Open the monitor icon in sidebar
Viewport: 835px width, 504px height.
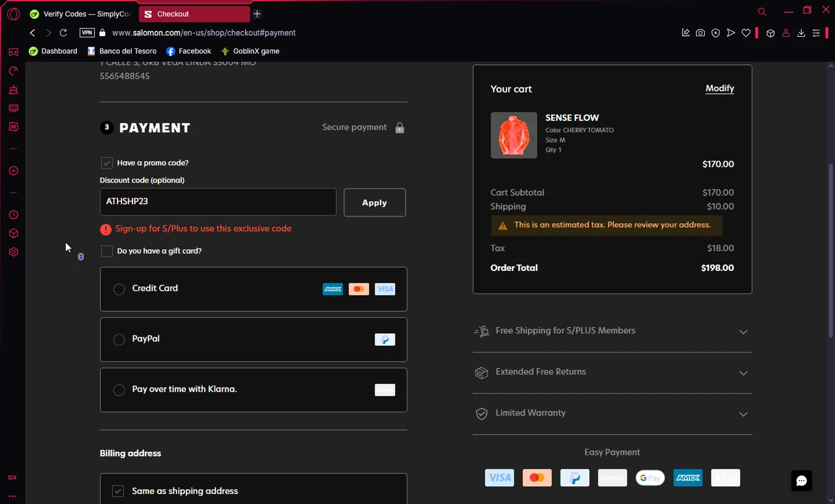tap(13, 108)
